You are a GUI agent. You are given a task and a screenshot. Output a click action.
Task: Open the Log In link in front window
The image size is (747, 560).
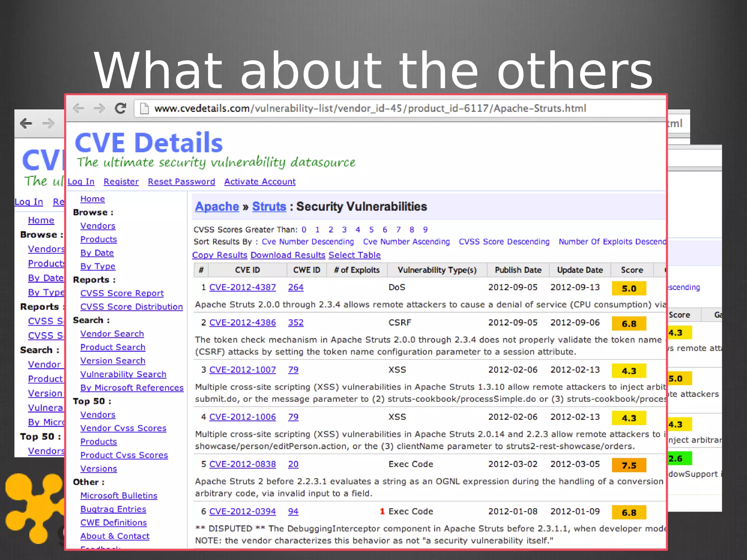click(81, 182)
